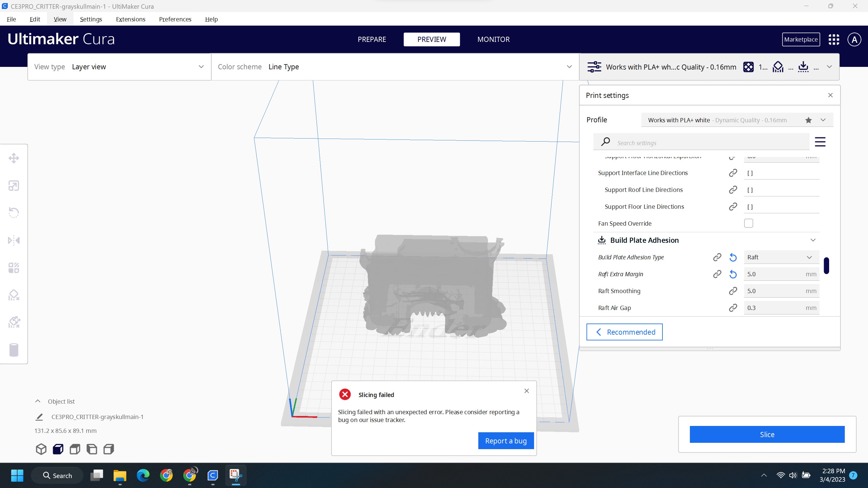The image size is (868, 488).
Task: Click the solid cube view thumbnail
Action: [x=58, y=449]
